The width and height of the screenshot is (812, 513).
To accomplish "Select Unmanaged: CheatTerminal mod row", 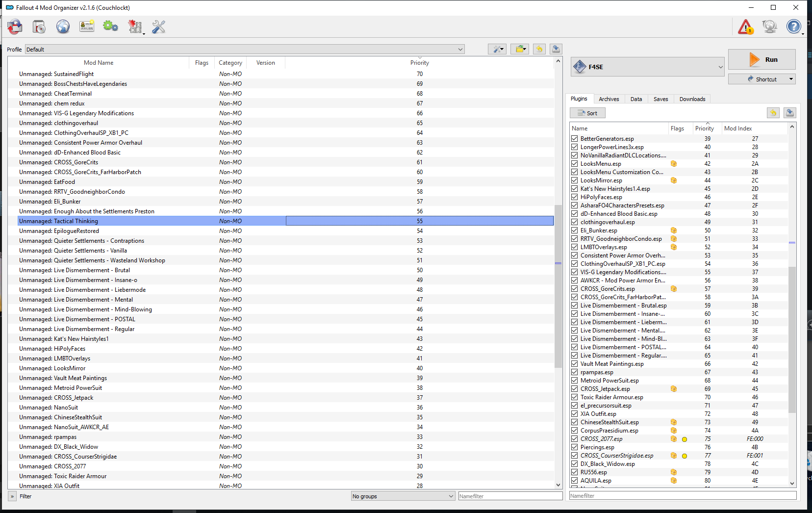I will click(x=285, y=94).
